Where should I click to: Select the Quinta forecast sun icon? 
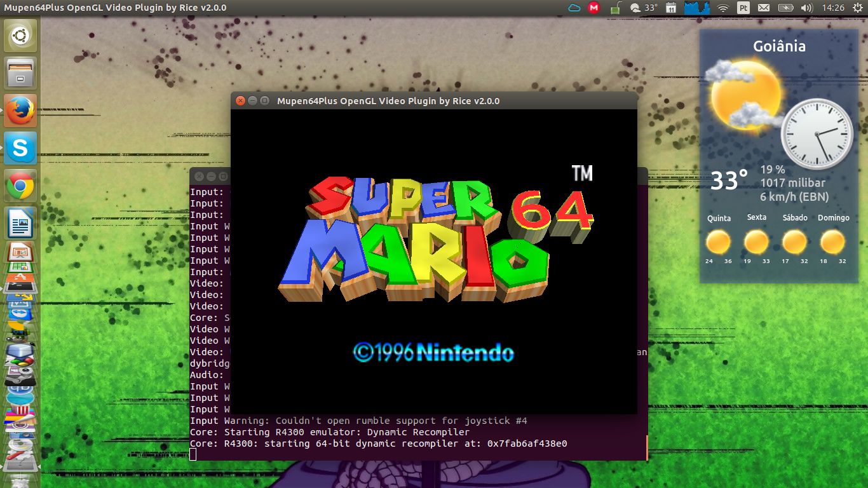[x=719, y=242]
